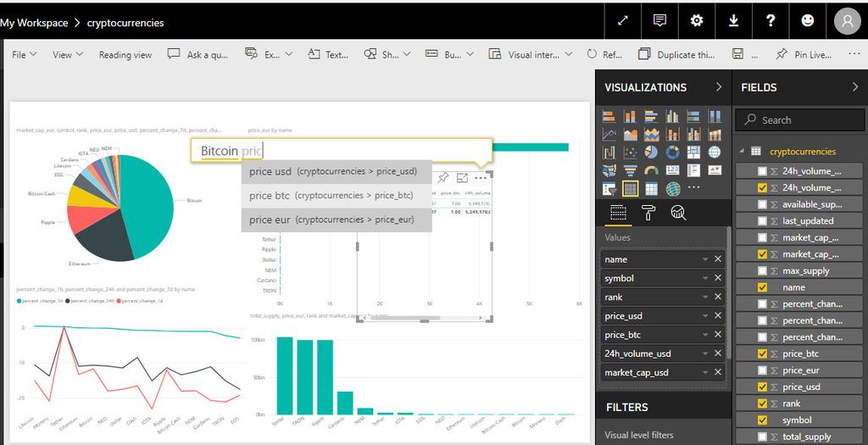
Task: Select the funnel visualization
Action: [x=630, y=170]
